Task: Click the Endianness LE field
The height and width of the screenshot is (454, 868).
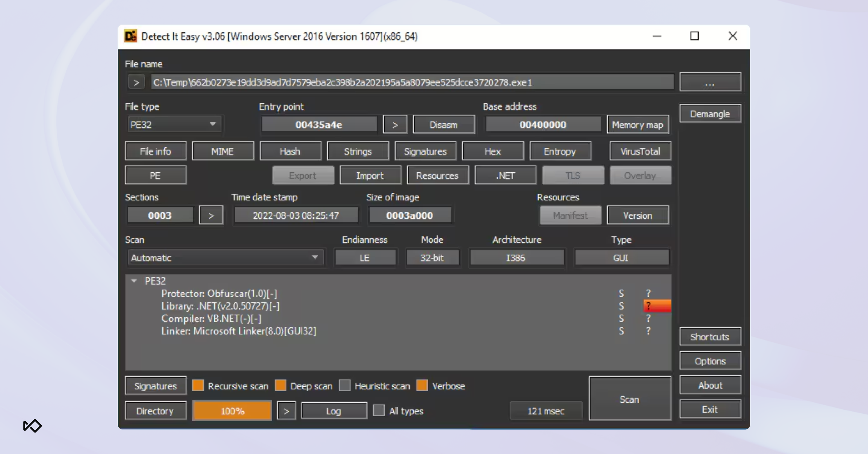Action: [365, 258]
